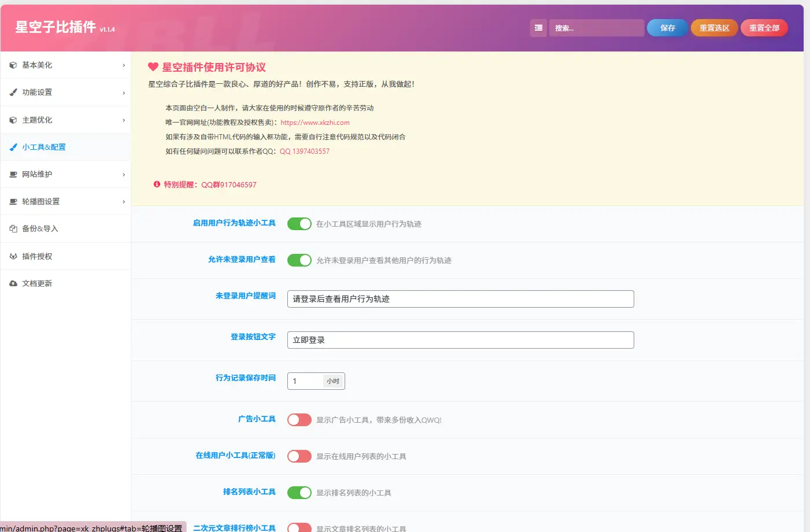Turn off the 排名列表小工具 switch
The width and height of the screenshot is (810, 532).
pos(299,492)
